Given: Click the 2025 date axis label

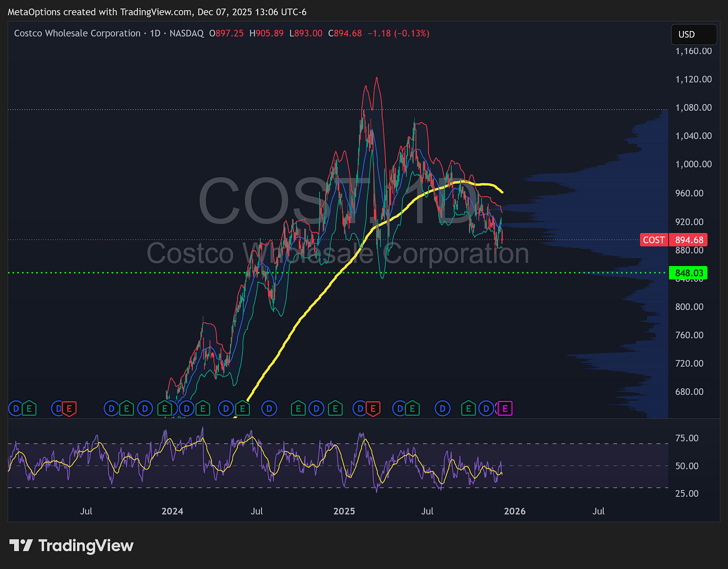Looking at the screenshot, I should pos(344,511).
